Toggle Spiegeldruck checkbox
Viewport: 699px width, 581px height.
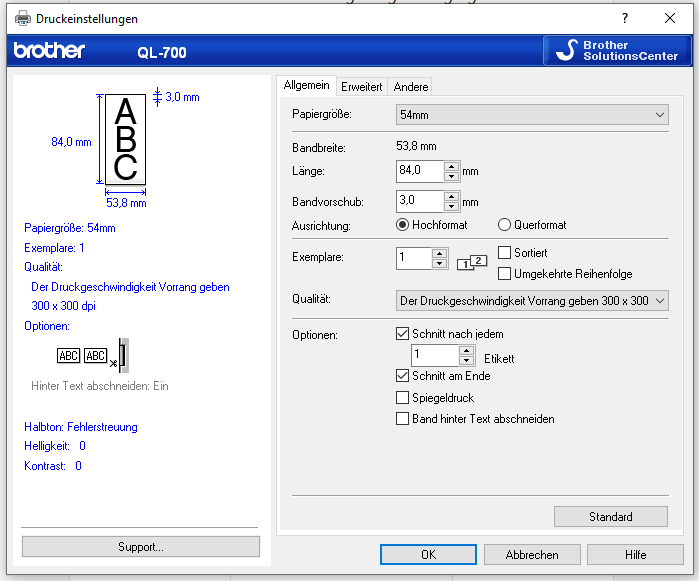pos(403,398)
